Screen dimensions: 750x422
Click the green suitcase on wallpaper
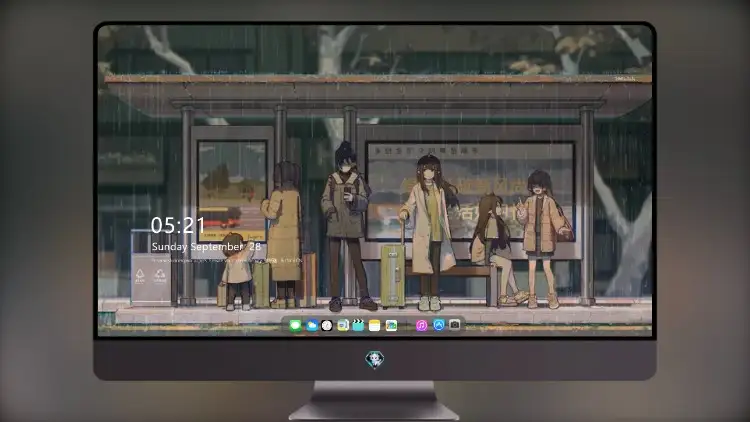(x=393, y=276)
